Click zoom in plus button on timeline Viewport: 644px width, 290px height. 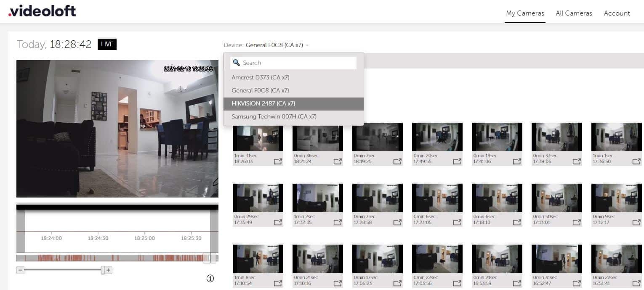click(108, 270)
